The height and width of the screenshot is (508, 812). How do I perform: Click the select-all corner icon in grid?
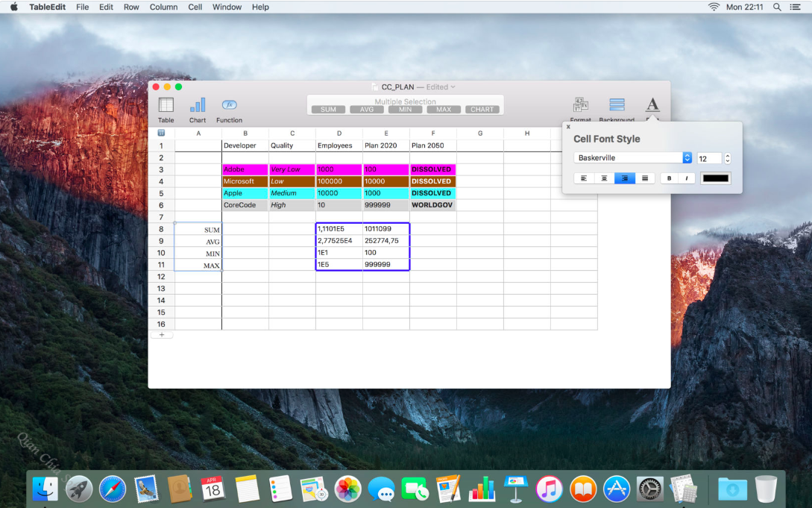click(x=161, y=133)
